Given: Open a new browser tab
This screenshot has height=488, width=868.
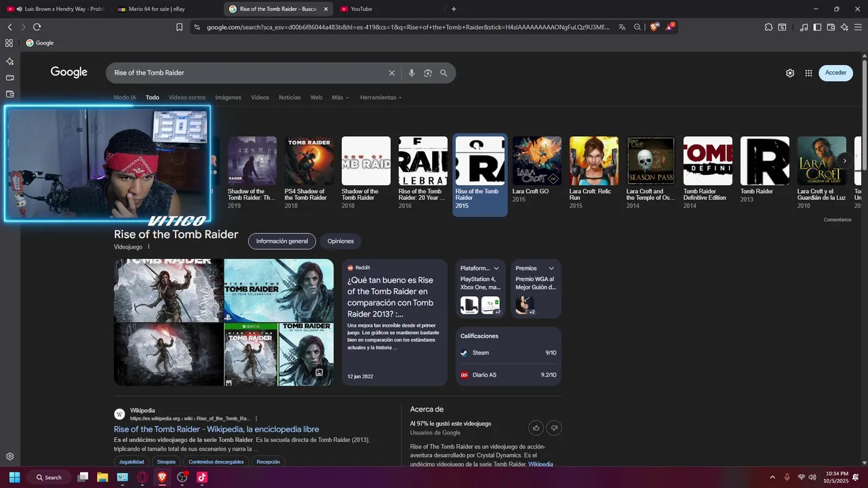Looking at the screenshot, I should tap(454, 9).
